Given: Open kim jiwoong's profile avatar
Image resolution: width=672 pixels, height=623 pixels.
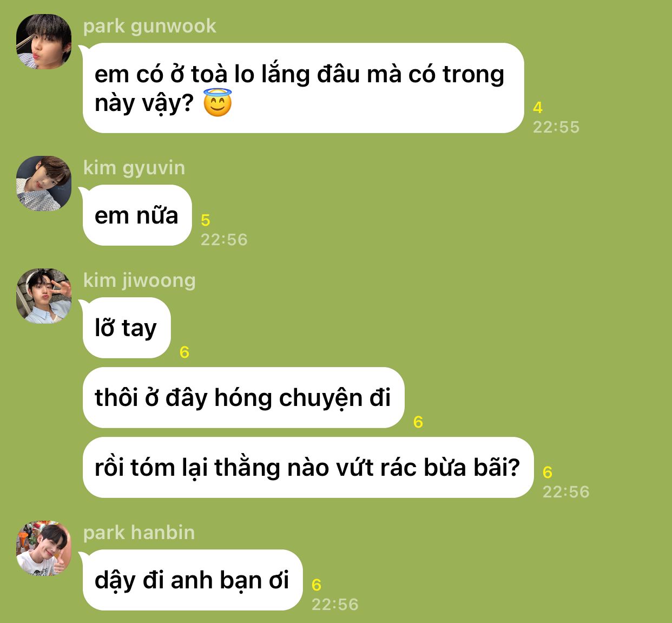Looking at the screenshot, I should point(44,296).
